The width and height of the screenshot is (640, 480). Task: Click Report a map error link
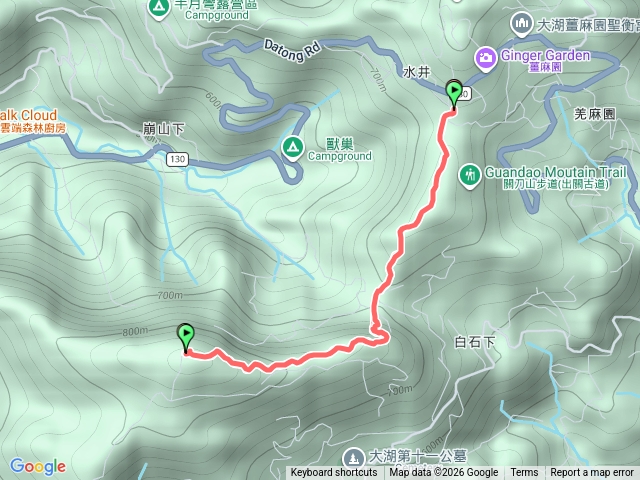click(x=591, y=473)
